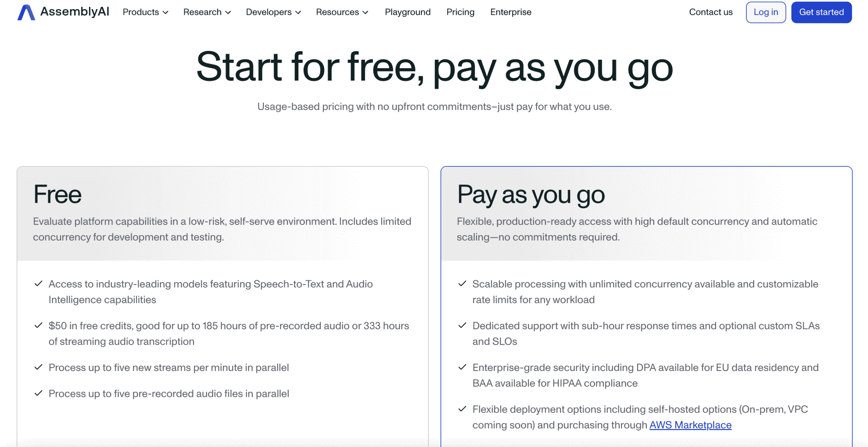The image size is (868, 447).
Task: Go to the Playground page
Action: (407, 12)
